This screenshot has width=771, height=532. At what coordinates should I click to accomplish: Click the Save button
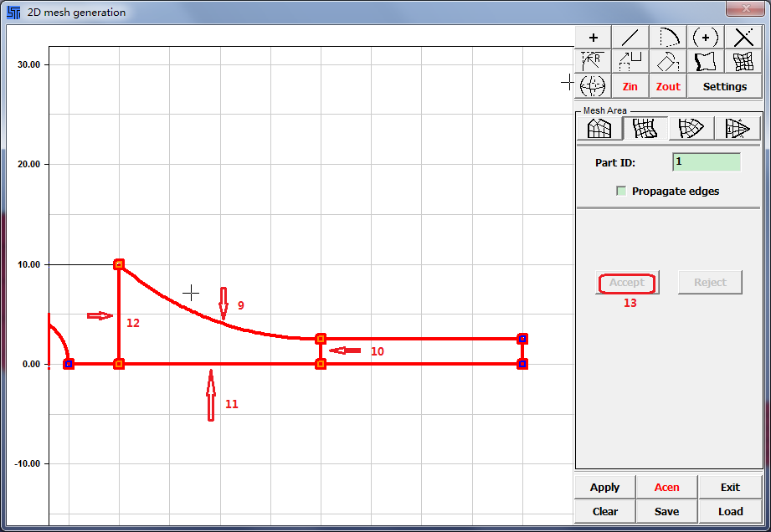(666, 511)
